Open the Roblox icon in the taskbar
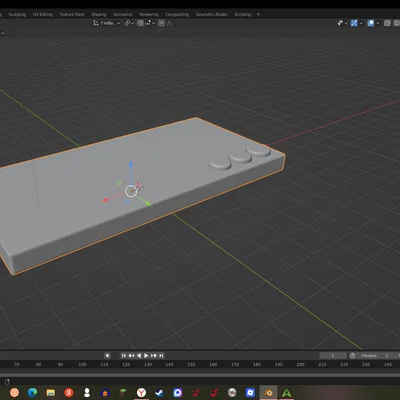400x400 pixels. click(x=250, y=393)
